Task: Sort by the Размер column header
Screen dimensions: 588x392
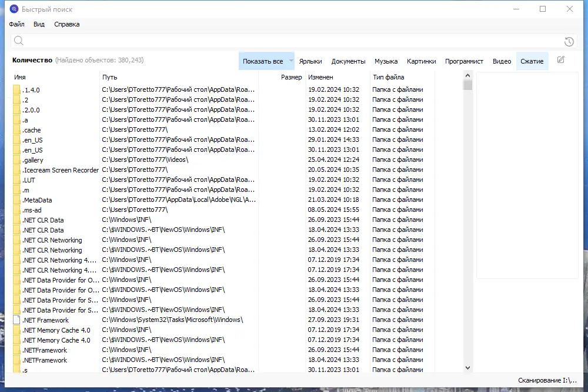Action: pyautogui.click(x=292, y=77)
